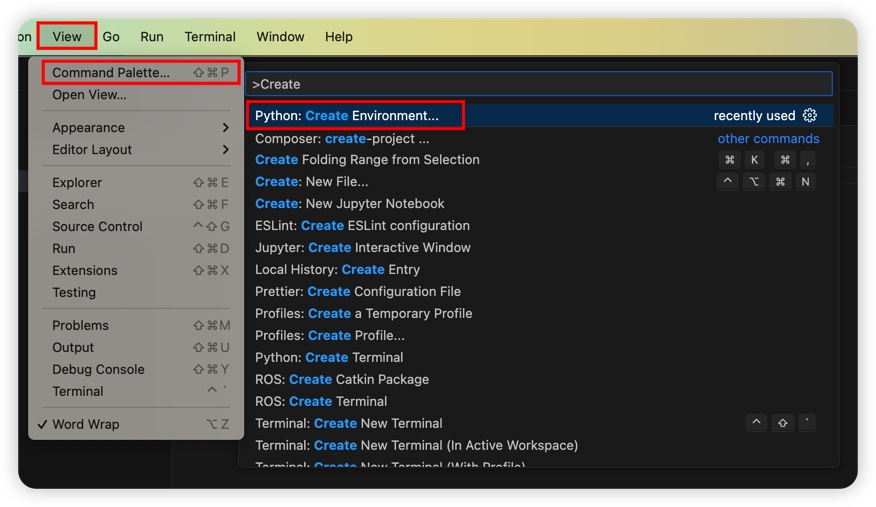The width and height of the screenshot is (876, 507).
Task: Select Jupyter: Create Interactive Window
Action: [x=539, y=247]
